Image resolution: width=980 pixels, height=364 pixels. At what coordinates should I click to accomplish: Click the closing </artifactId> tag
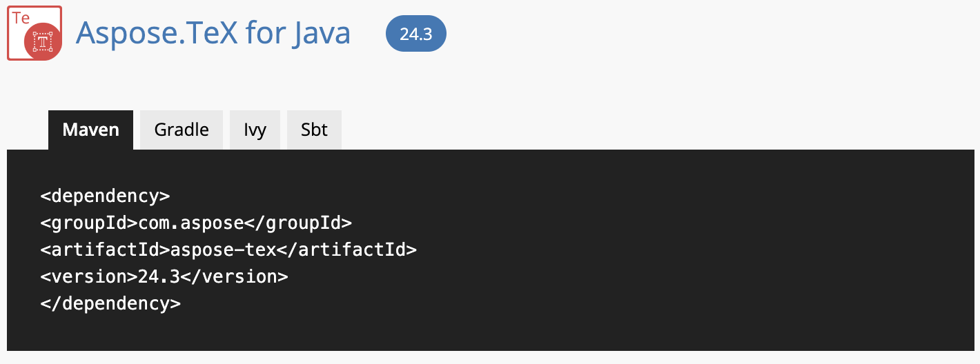pyautogui.click(x=347, y=250)
